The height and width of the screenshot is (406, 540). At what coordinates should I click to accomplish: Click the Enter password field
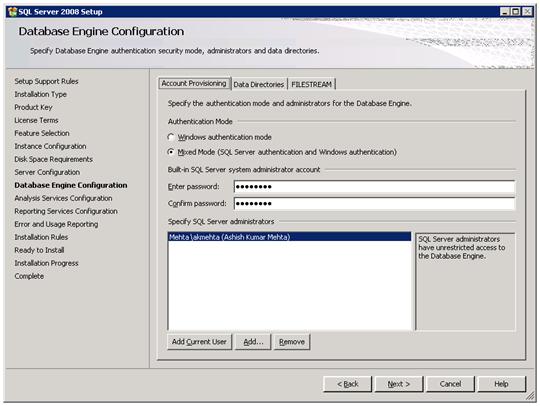point(375,187)
